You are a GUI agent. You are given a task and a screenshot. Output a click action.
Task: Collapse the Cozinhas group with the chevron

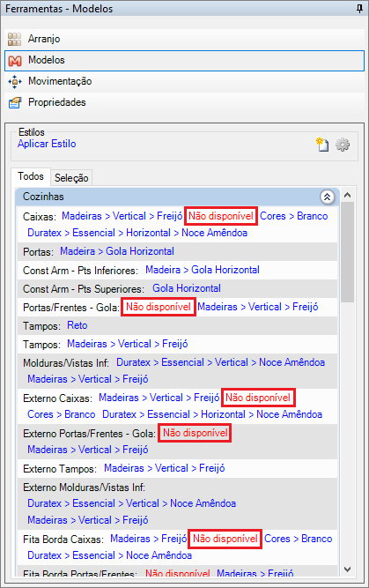pyautogui.click(x=327, y=197)
